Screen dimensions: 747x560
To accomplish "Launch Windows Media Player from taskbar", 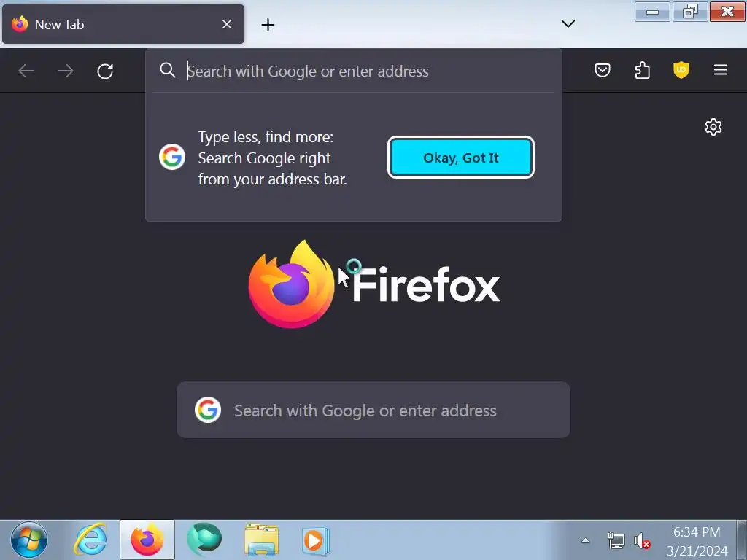I will [x=315, y=541].
